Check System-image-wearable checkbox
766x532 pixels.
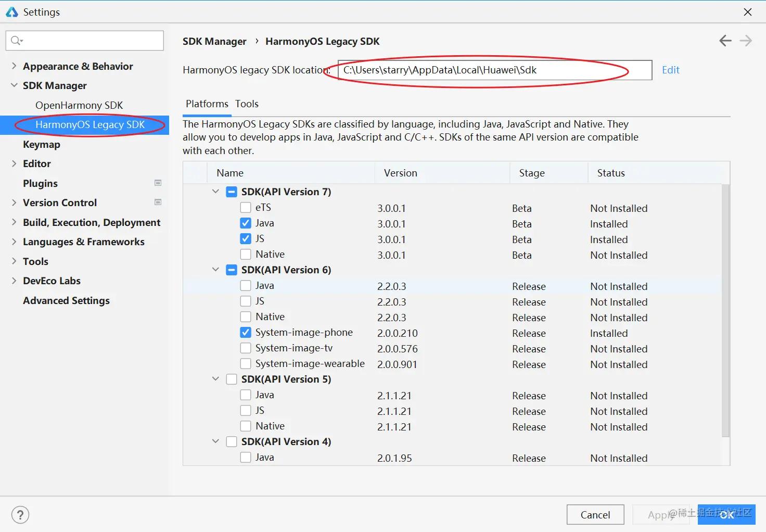pos(246,363)
